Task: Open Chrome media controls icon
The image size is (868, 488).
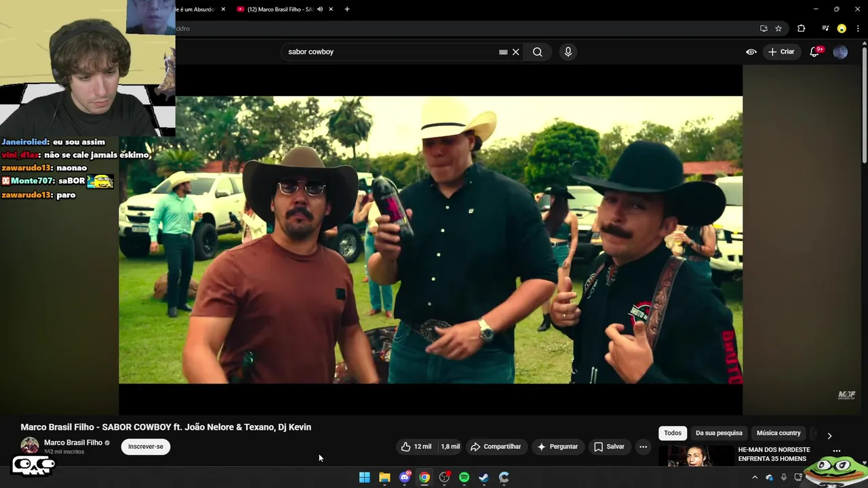Action: click(825, 28)
